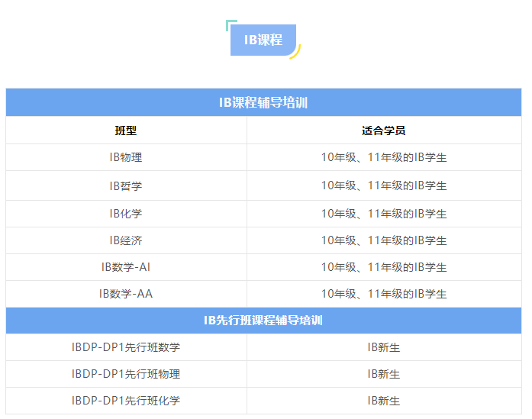Click the student cell in IB哲学 row
Screen dimensions: 532x419
[384, 185]
